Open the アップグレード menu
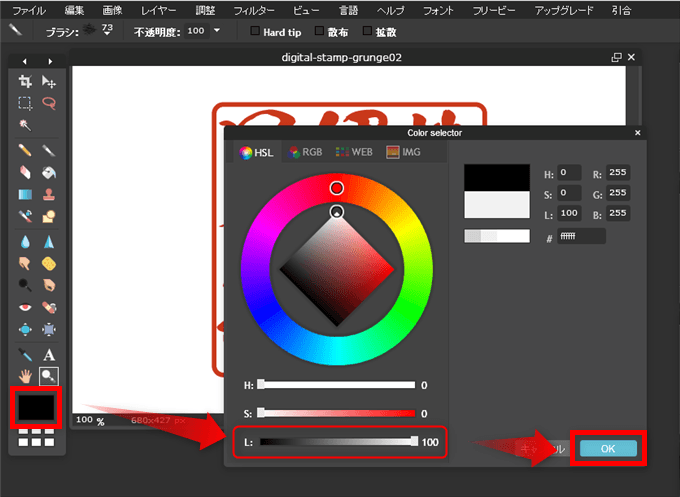 [563, 10]
